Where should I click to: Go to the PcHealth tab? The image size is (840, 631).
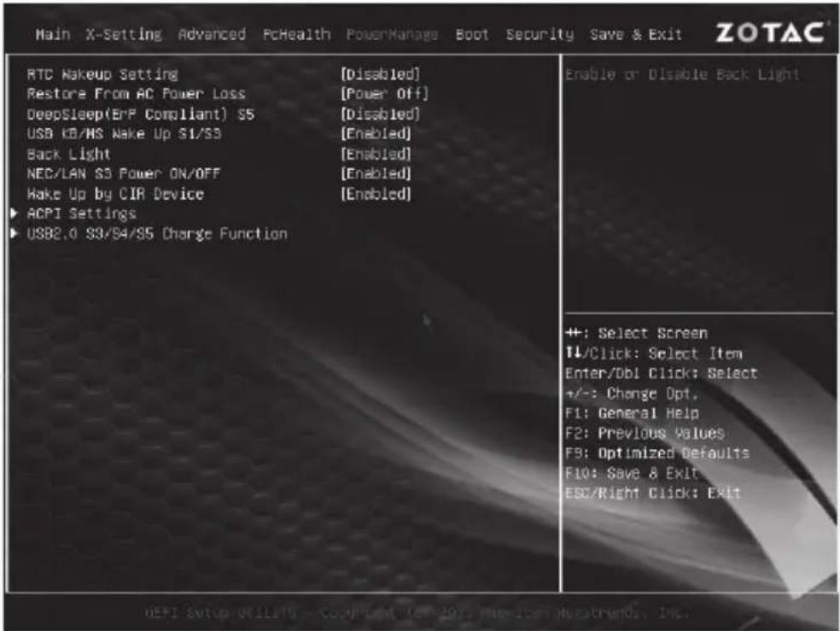297,35
